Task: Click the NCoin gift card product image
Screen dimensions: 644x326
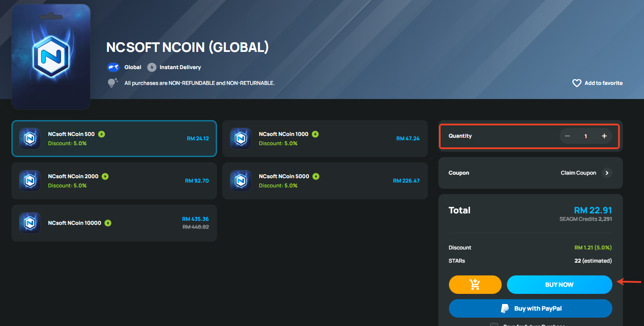Action: 51,57
